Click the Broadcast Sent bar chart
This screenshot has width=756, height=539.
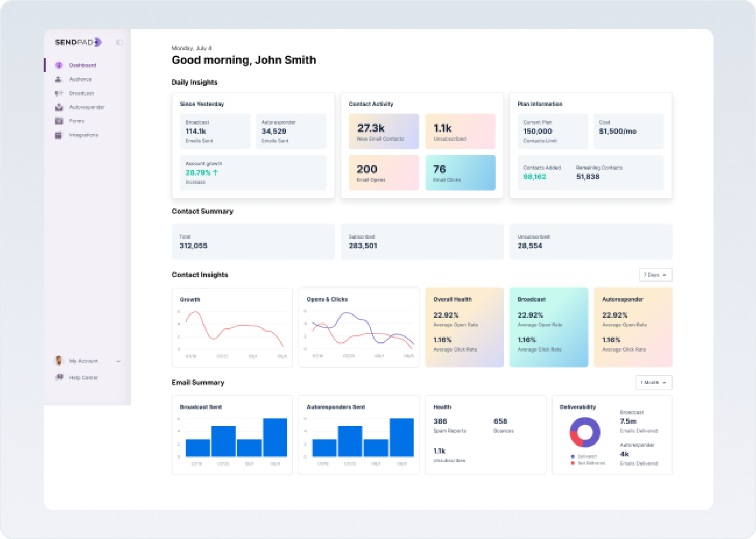tap(232, 435)
